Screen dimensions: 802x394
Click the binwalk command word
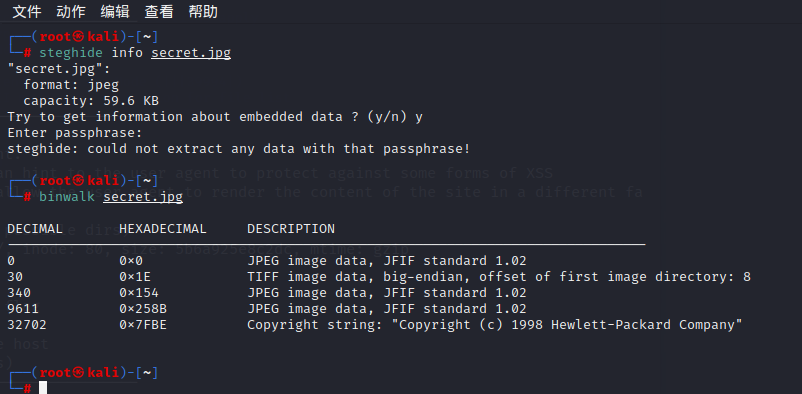[x=67, y=196]
